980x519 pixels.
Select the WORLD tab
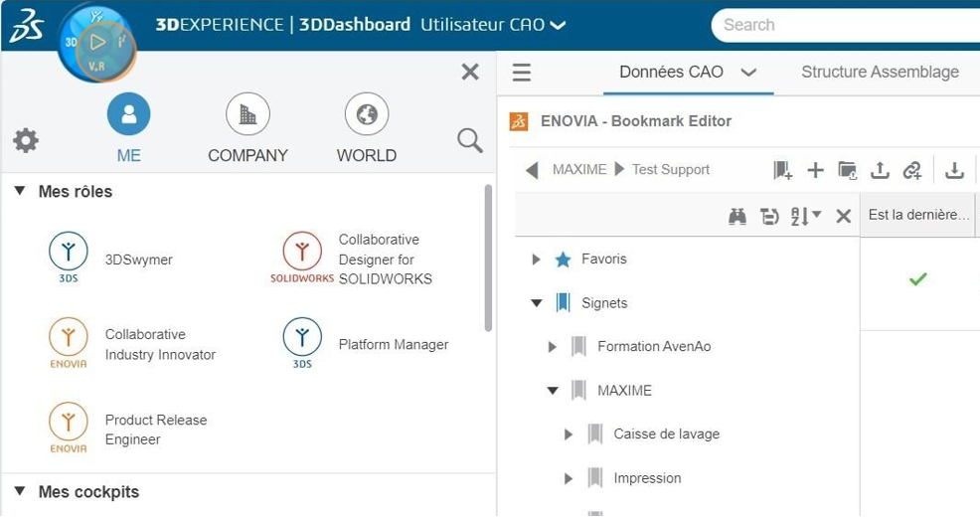[367, 128]
